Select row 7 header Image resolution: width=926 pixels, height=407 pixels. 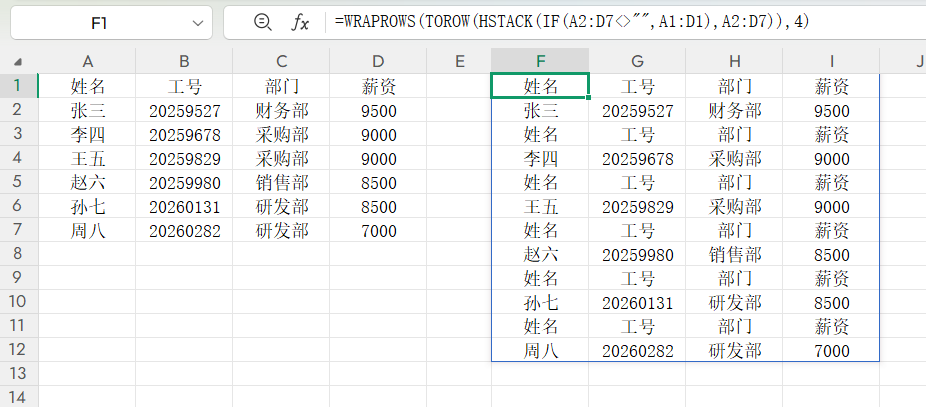click(x=18, y=231)
